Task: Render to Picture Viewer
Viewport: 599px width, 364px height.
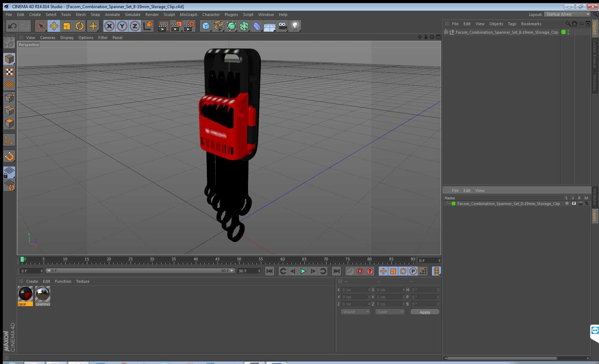Action: point(176,26)
